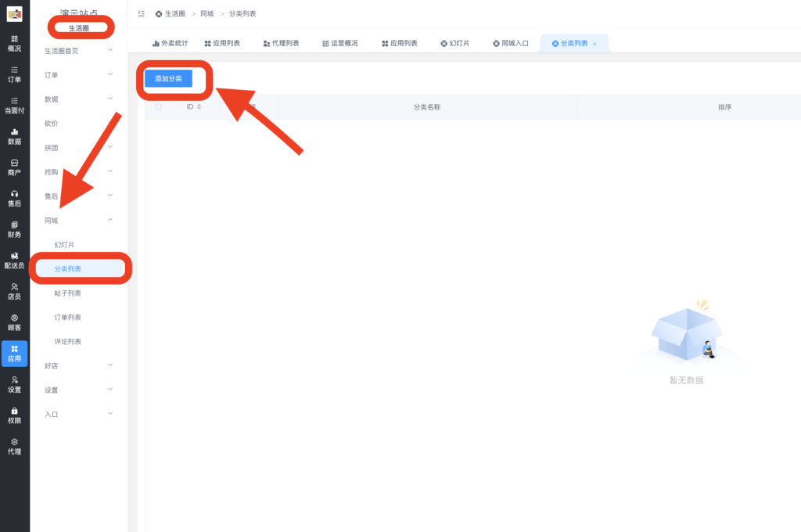Toggle the select-all checkbox in the table header
801x532 pixels.
(x=158, y=107)
